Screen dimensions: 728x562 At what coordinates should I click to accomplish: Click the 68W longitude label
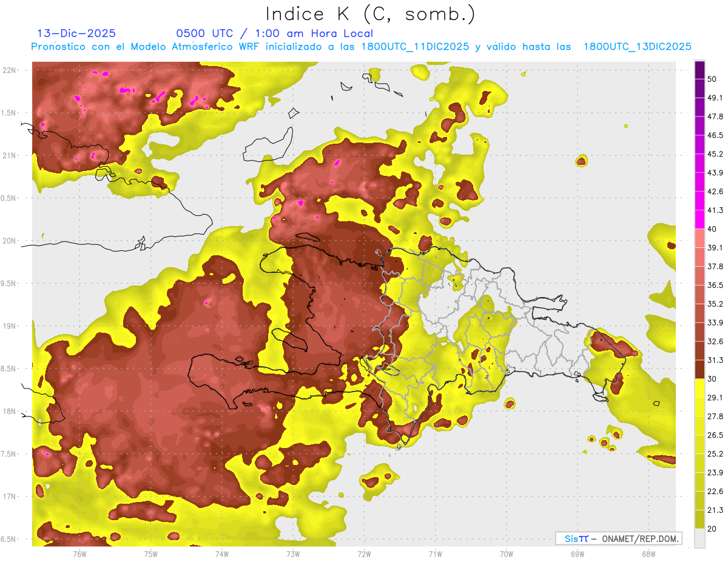pos(649,554)
